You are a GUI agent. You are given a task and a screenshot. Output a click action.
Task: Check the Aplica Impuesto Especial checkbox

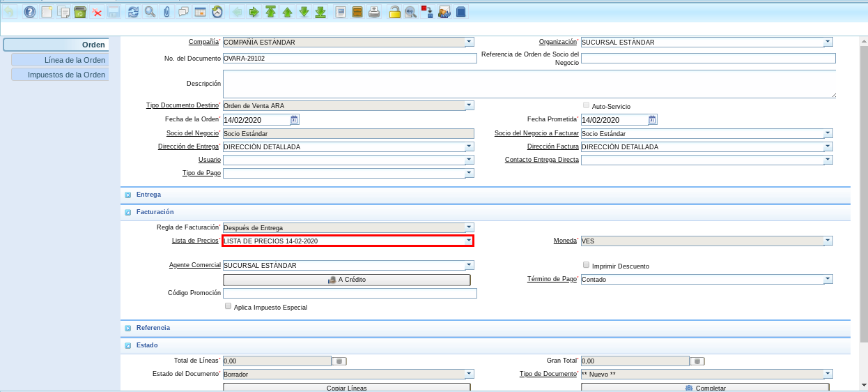tap(228, 306)
